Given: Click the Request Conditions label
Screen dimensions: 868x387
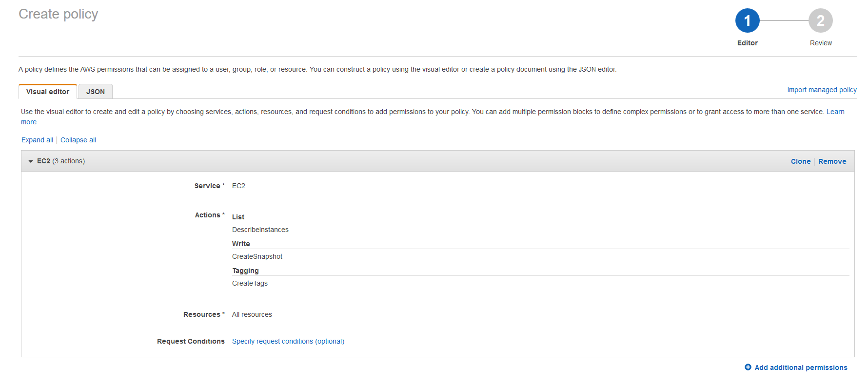Looking at the screenshot, I should point(191,341).
